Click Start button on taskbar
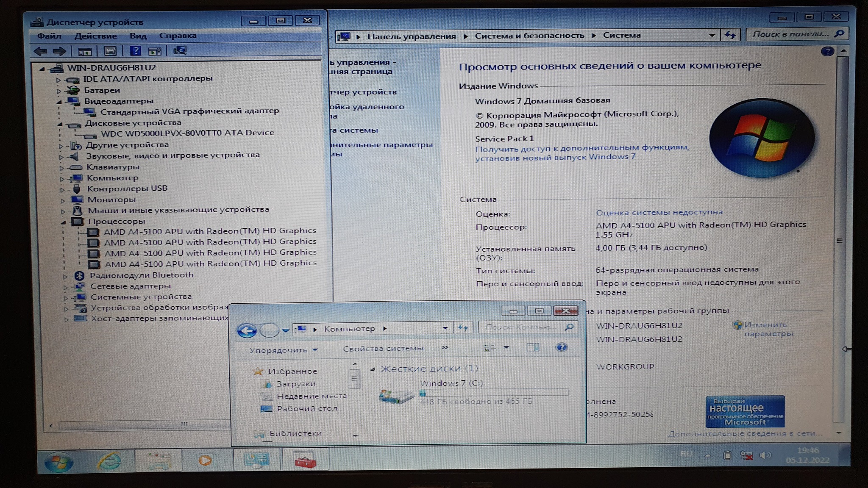This screenshot has height=488, width=868. 59,462
